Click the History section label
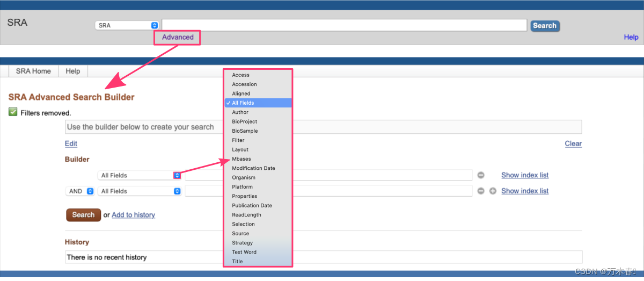This screenshot has width=644, height=281. click(x=77, y=242)
